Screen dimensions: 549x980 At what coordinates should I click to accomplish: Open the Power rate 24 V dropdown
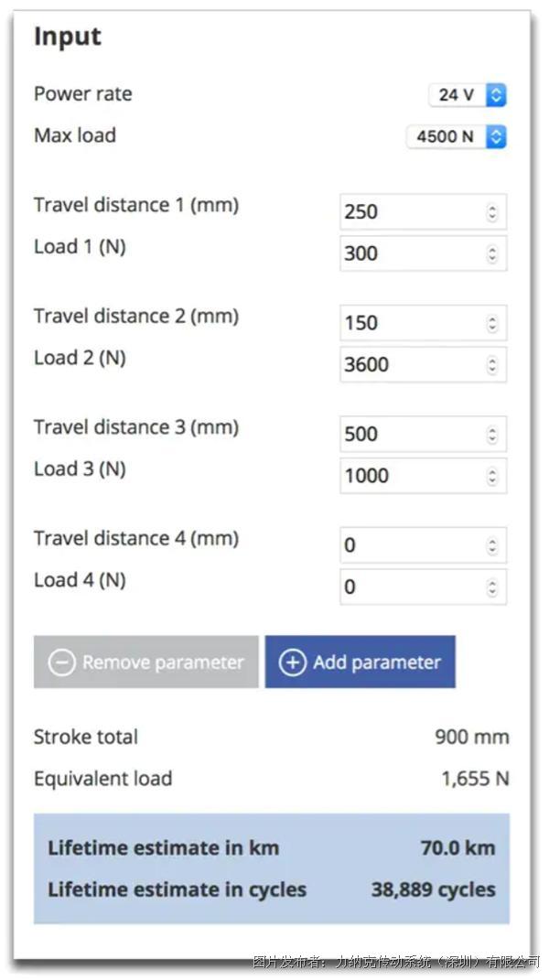pos(468,94)
